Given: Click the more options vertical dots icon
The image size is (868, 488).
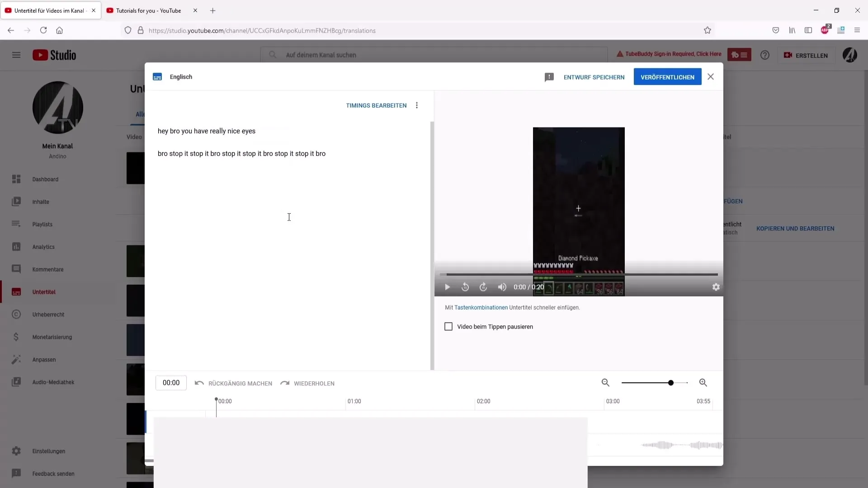Looking at the screenshot, I should click(x=417, y=105).
